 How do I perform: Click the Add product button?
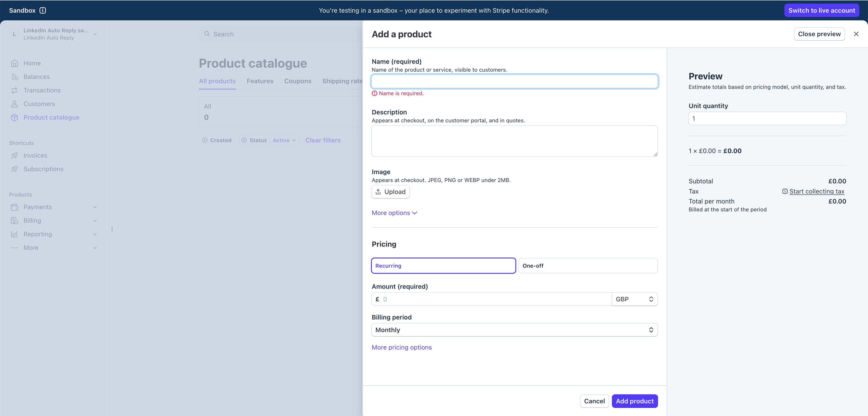tap(634, 401)
